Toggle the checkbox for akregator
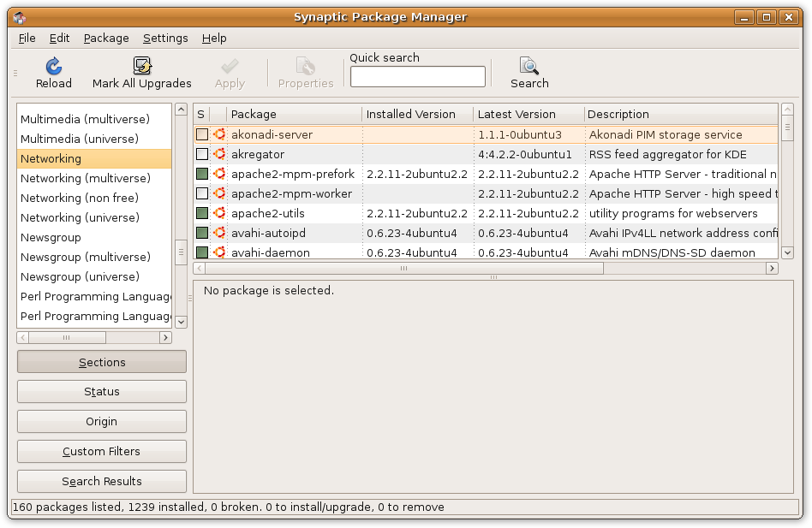Viewport: 812px width, 528px height. (x=200, y=154)
